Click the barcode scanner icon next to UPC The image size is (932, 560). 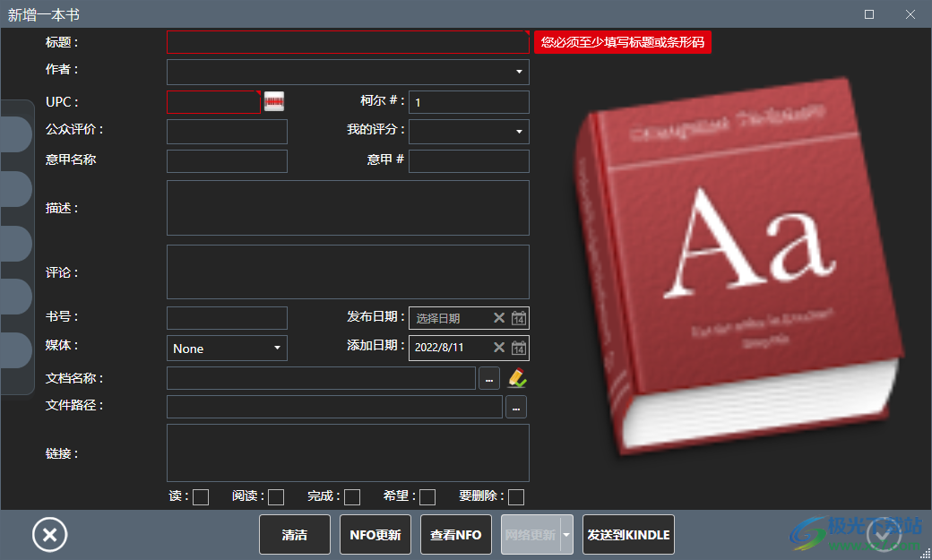coord(273,101)
